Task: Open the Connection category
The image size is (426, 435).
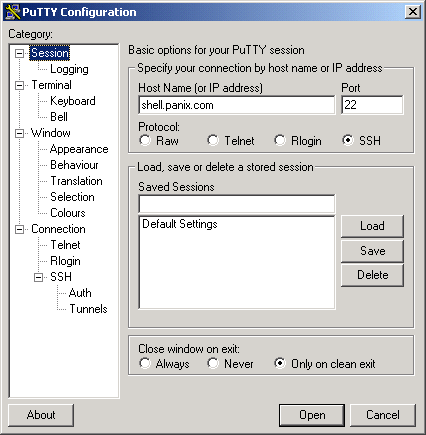Action: click(58, 229)
